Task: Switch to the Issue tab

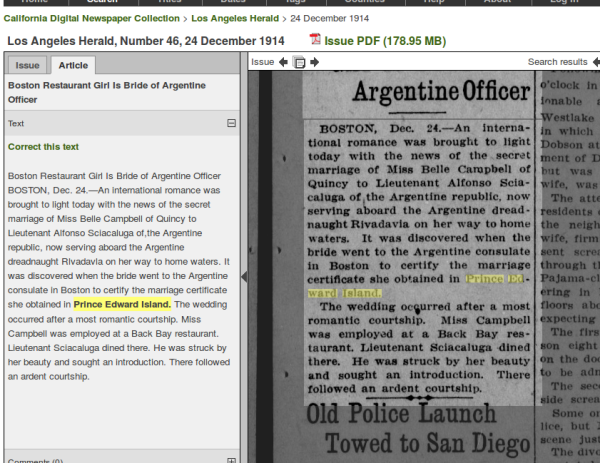Action: coord(27,65)
